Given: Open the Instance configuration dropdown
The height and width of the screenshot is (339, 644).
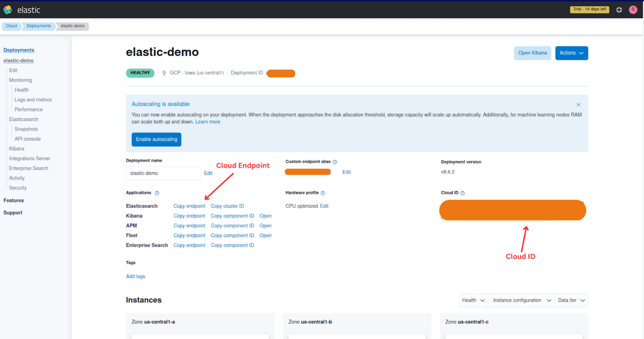Looking at the screenshot, I should click(x=521, y=300).
